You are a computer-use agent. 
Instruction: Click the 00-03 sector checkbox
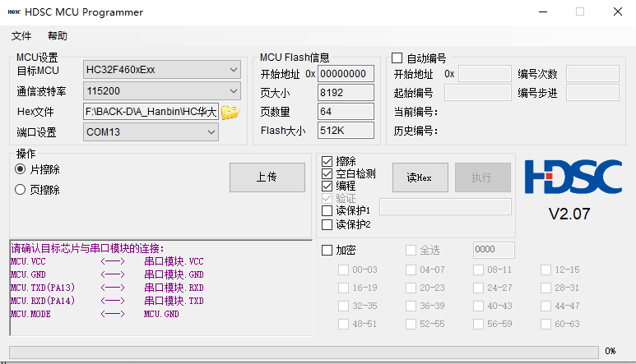[x=344, y=270]
